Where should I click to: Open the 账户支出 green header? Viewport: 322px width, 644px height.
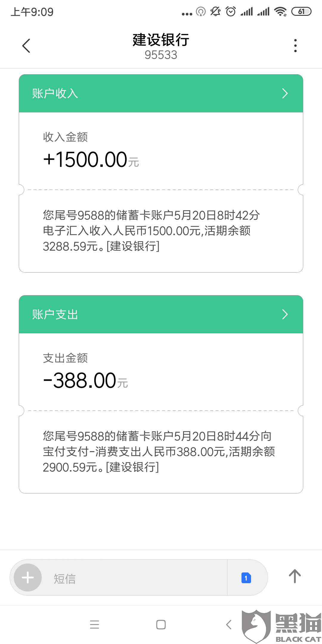[x=149, y=315]
